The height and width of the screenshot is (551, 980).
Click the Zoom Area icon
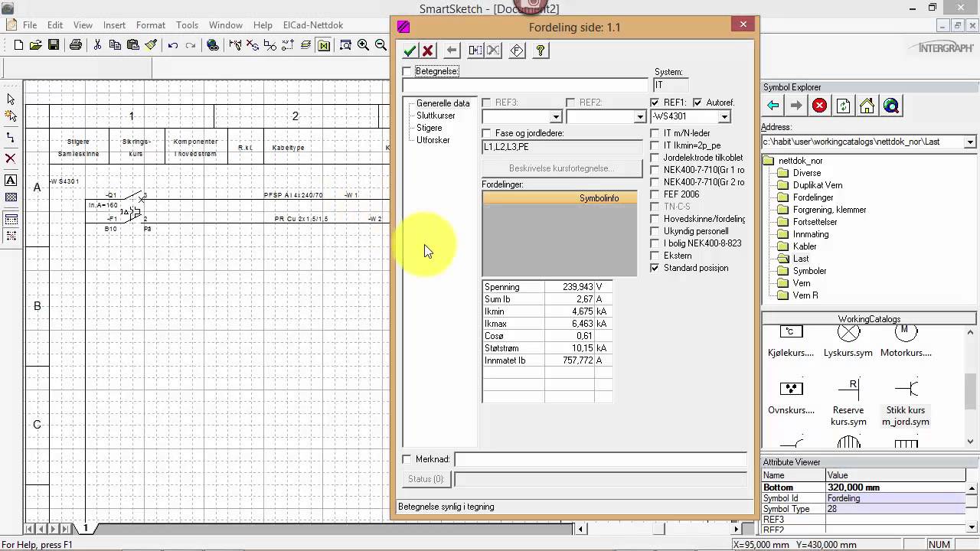pos(345,45)
